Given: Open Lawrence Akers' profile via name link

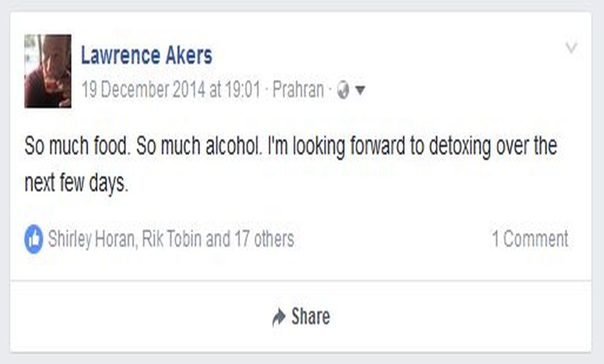Looking at the screenshot, I should [146, 56].
